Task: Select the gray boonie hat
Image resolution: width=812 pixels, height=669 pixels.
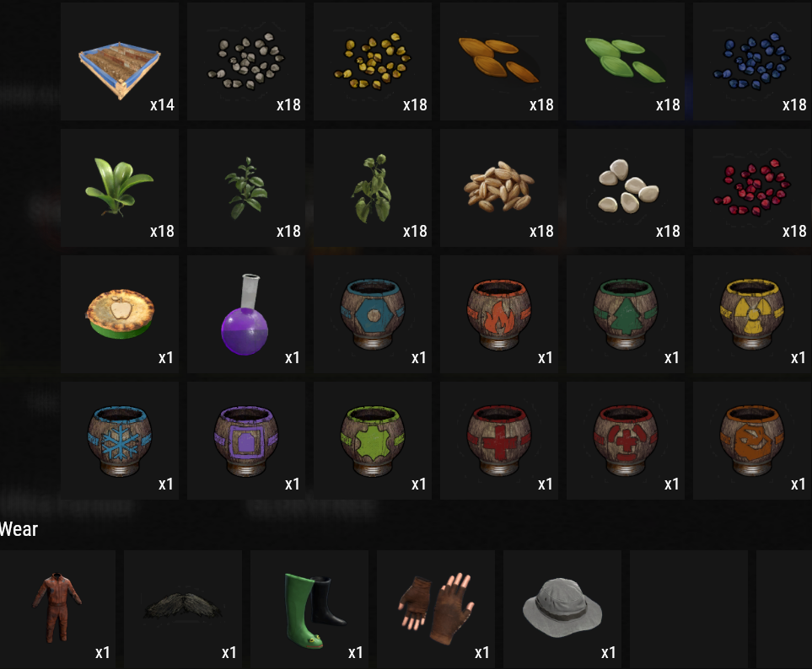Action: pyautogui.click(x=562, y=609)
